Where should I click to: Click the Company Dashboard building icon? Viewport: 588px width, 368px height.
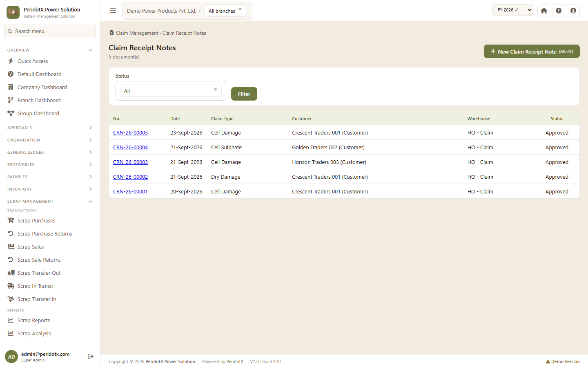(11, 87)
